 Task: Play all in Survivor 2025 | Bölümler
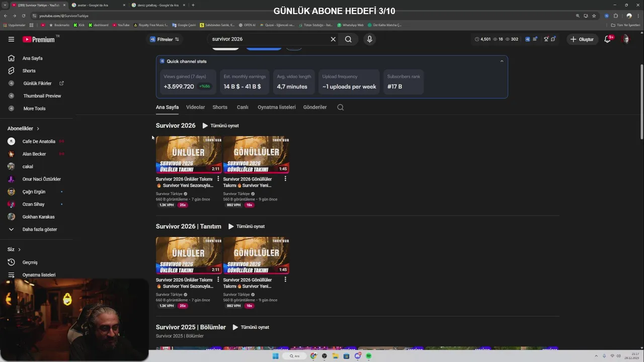point(251,327)
